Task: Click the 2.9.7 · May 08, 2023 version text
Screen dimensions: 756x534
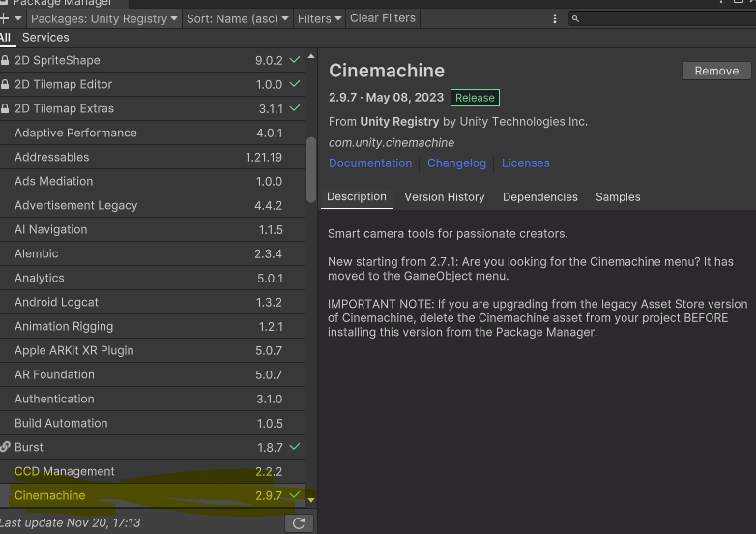Action: [386, 97]
